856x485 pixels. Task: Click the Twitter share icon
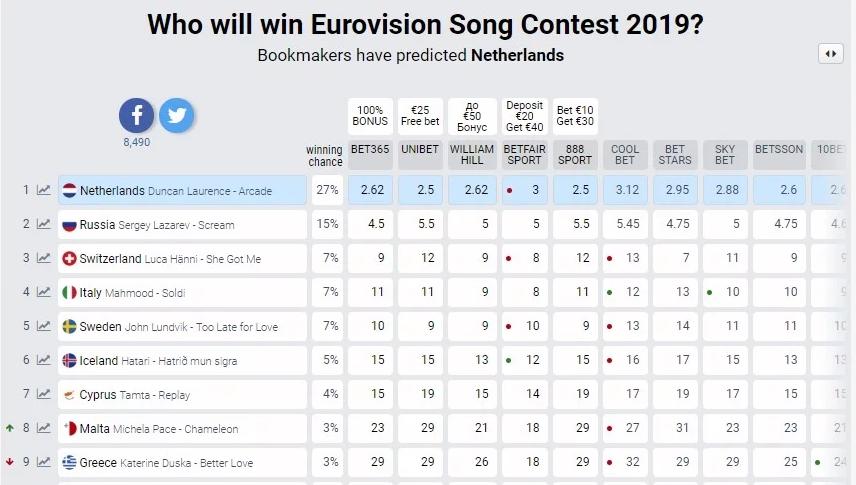(x=177, y=116)
